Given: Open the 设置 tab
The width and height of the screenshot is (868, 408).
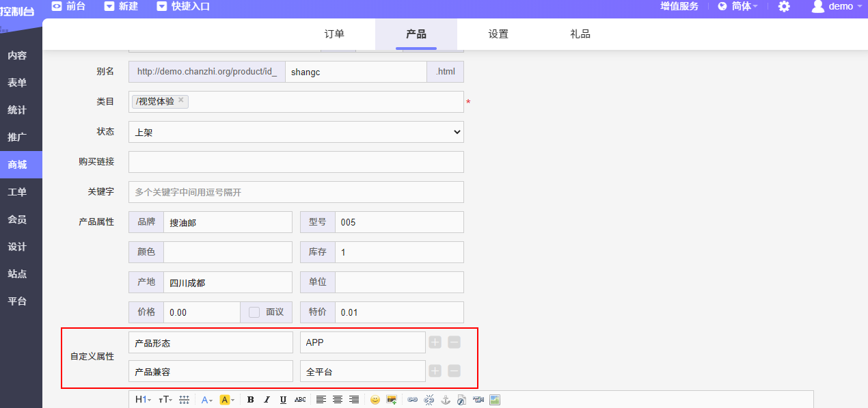Looking at the screenshot, I should point(498,34).
